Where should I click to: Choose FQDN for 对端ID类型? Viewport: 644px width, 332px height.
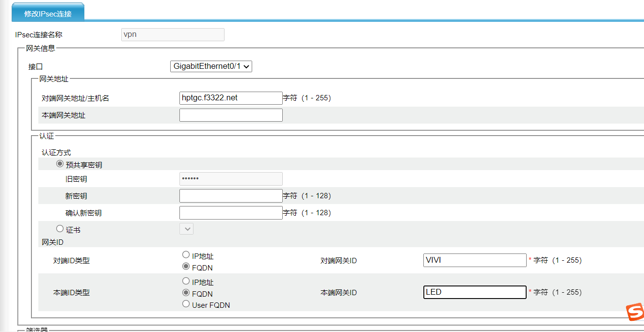click(x=186, y=267)
